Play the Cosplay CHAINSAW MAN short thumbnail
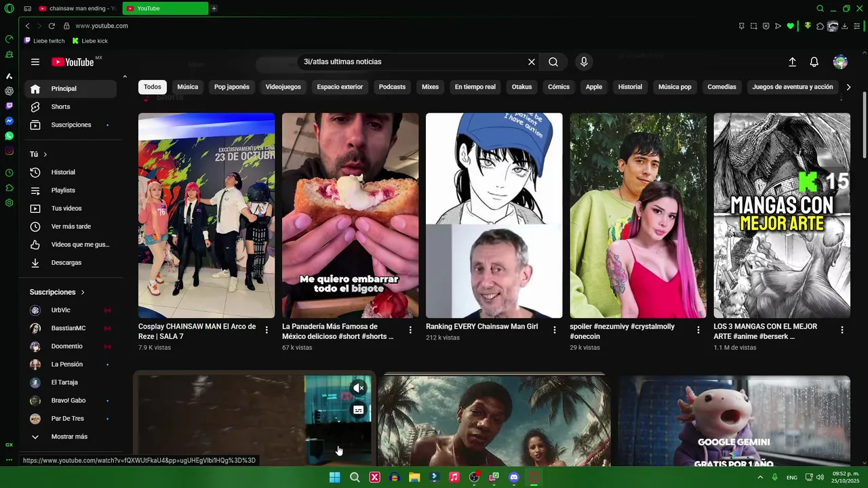 tap(206, 216)
